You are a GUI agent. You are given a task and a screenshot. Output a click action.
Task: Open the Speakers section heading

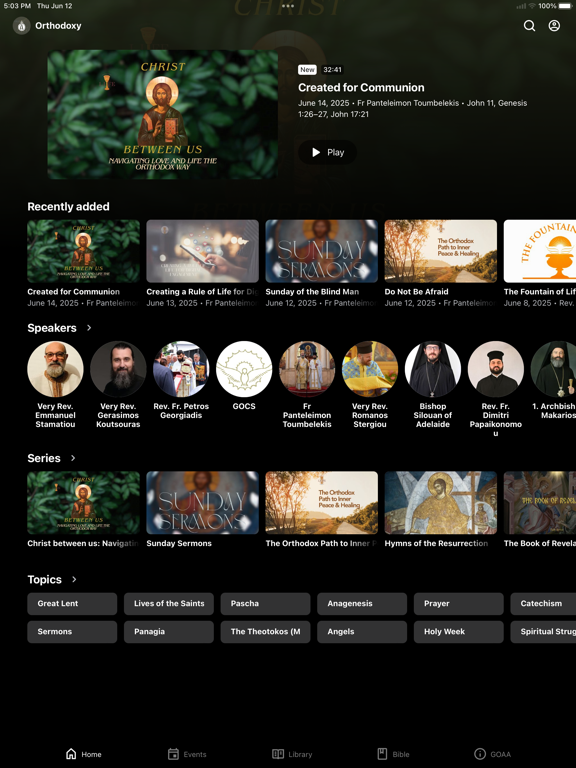(52, 328)
